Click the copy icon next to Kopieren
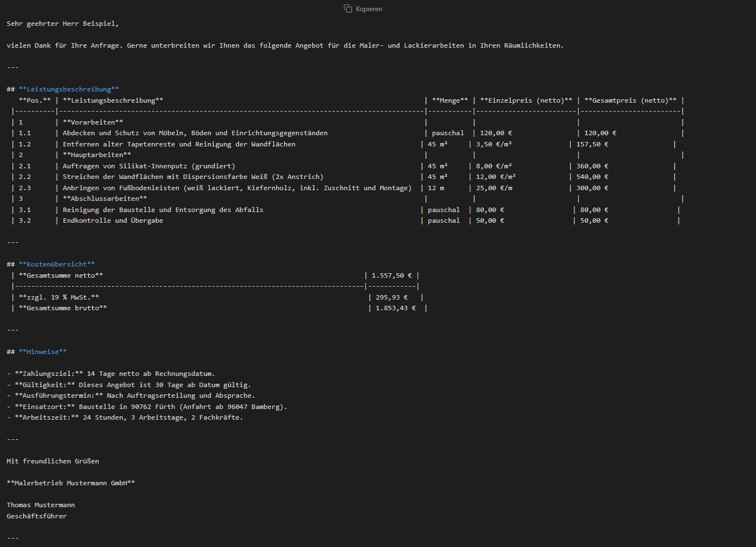This screenshot has width=756, height=547. click(x=348, y=9)
